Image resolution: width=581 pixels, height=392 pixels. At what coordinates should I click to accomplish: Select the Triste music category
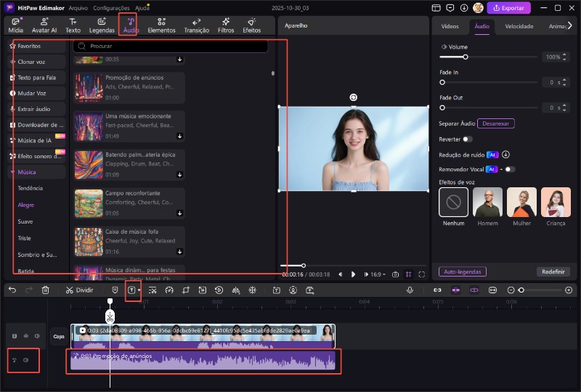25,238
